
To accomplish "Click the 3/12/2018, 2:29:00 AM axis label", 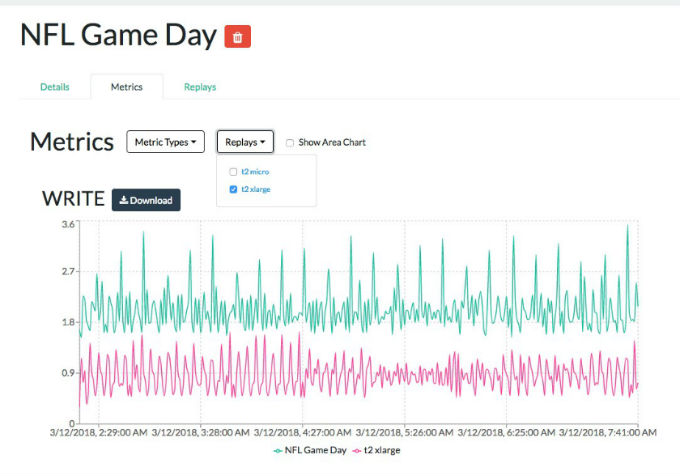I will [98, 432].
